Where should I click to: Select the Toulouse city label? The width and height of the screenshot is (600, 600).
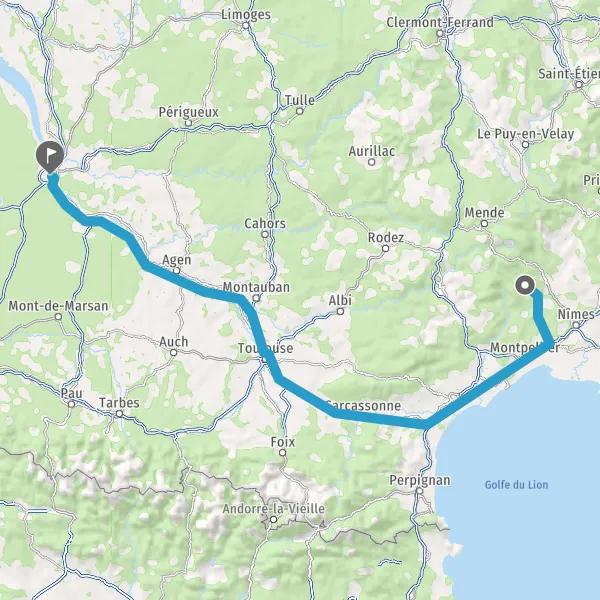(265, 348)
